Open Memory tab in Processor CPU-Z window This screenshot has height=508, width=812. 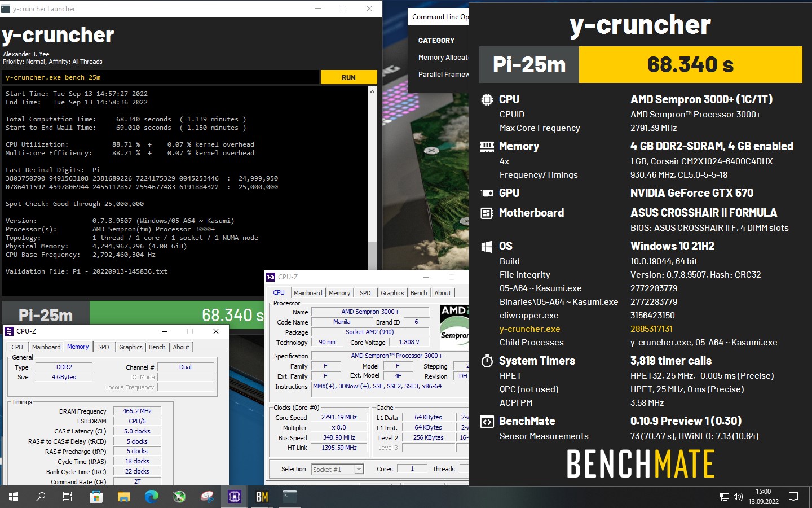click(x=339, y=293)
